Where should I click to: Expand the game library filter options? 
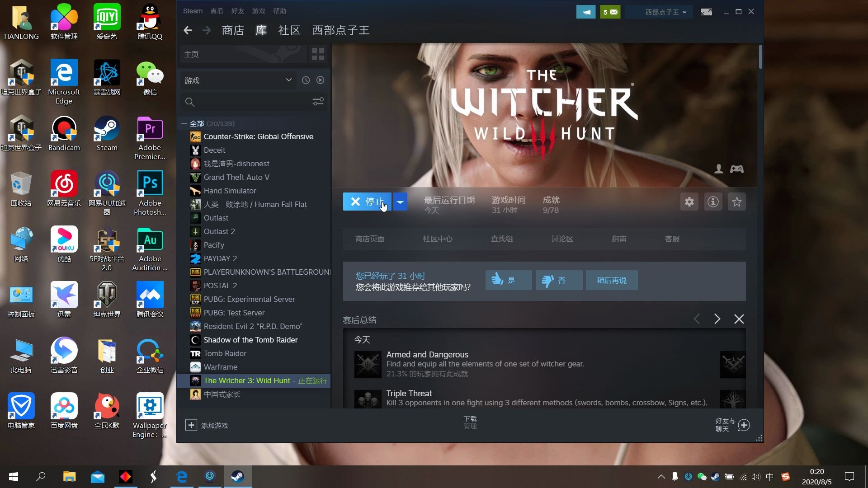(x=318, y=101)
